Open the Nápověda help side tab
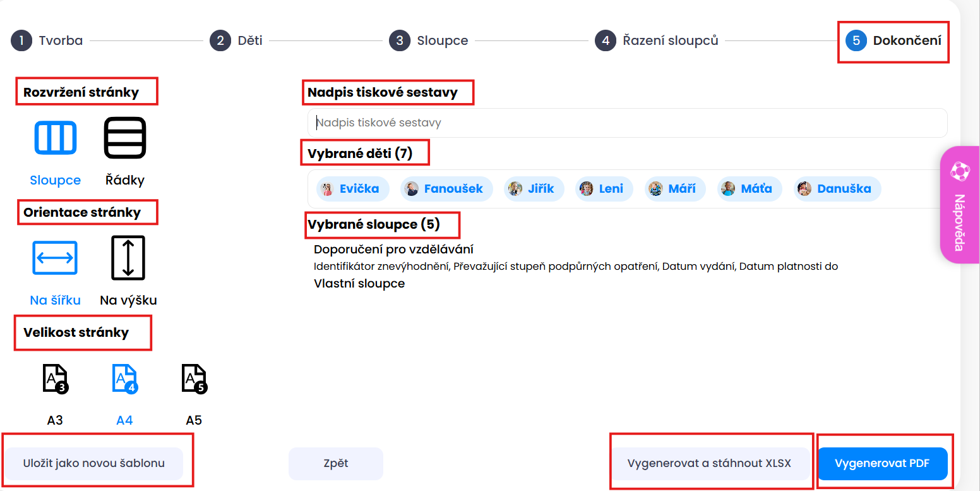This screenshot has height=491, width=980. [x=959, y=205]
